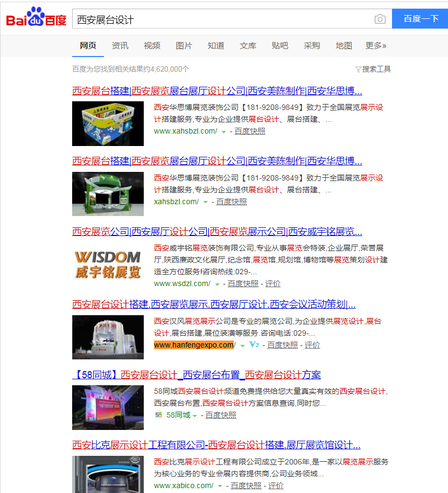The height and width of the screenshot is (493, 448).
Task: Switch to the 知道 tab
Action: pos(216,46)
